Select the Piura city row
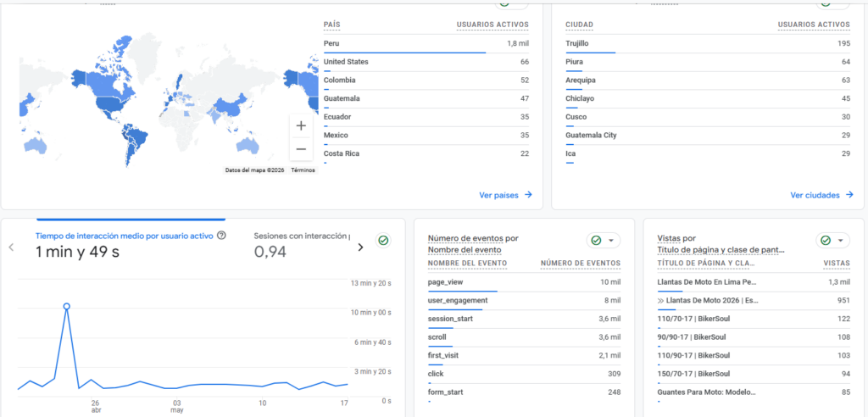 pos(708,62)
